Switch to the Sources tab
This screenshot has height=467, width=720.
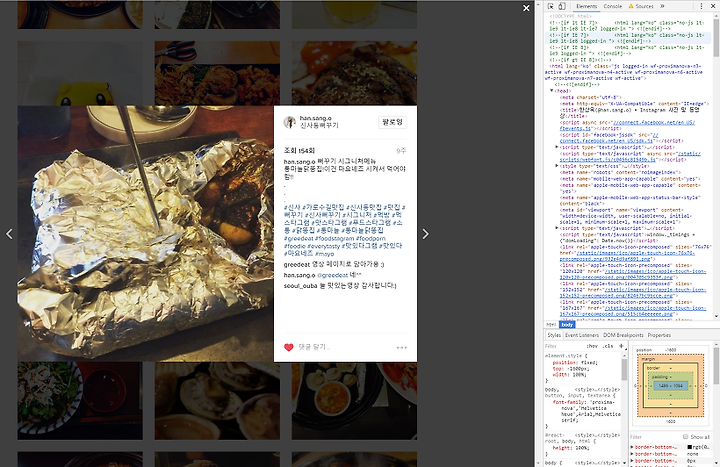click(641, 6)
